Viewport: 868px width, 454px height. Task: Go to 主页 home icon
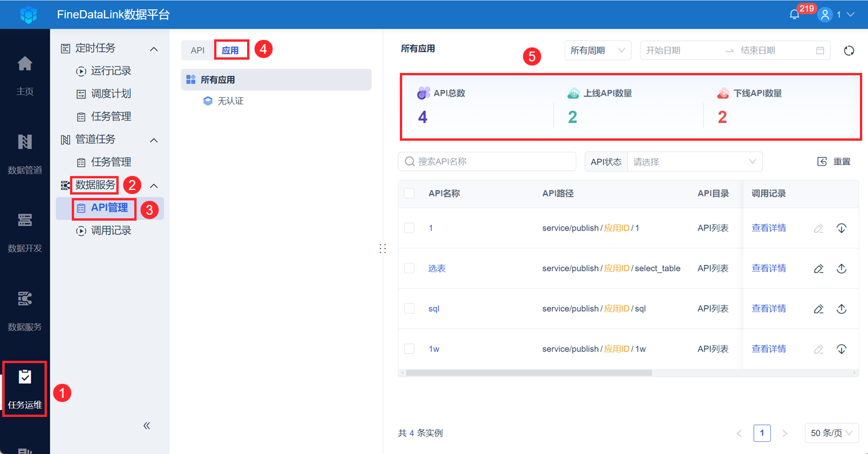(25, 64)
